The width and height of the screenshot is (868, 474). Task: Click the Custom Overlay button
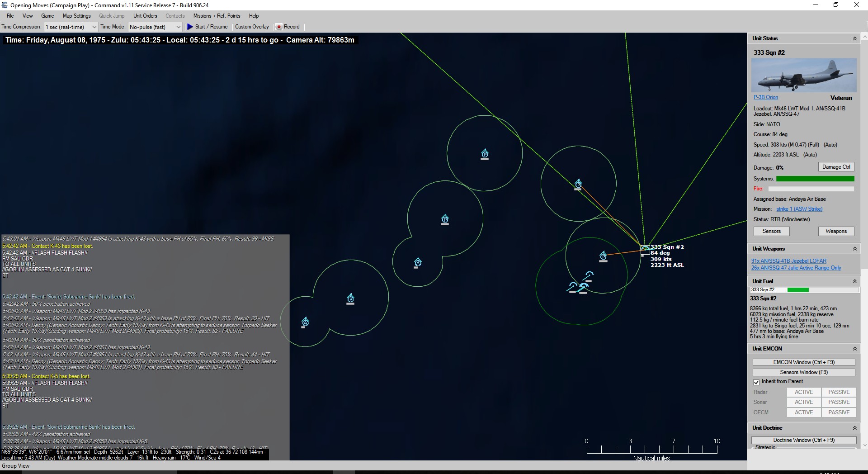[x=252, y=27]
